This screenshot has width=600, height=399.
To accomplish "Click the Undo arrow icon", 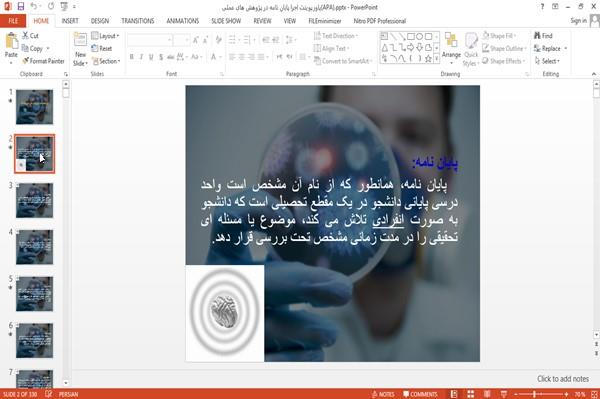I will (x=34, y=6).
